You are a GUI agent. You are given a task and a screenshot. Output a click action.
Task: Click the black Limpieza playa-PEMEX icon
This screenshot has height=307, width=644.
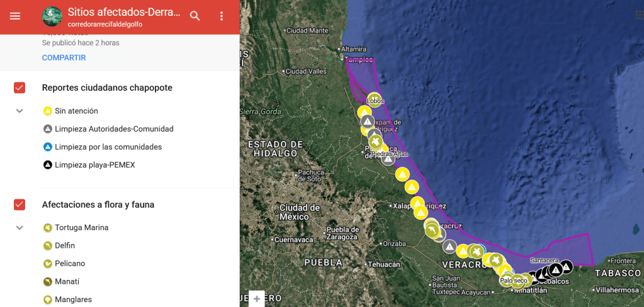pos(47,165)
